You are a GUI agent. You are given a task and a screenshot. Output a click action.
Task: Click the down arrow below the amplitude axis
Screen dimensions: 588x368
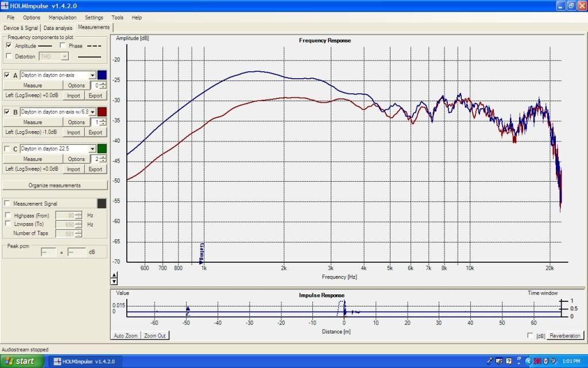point(114,281)
